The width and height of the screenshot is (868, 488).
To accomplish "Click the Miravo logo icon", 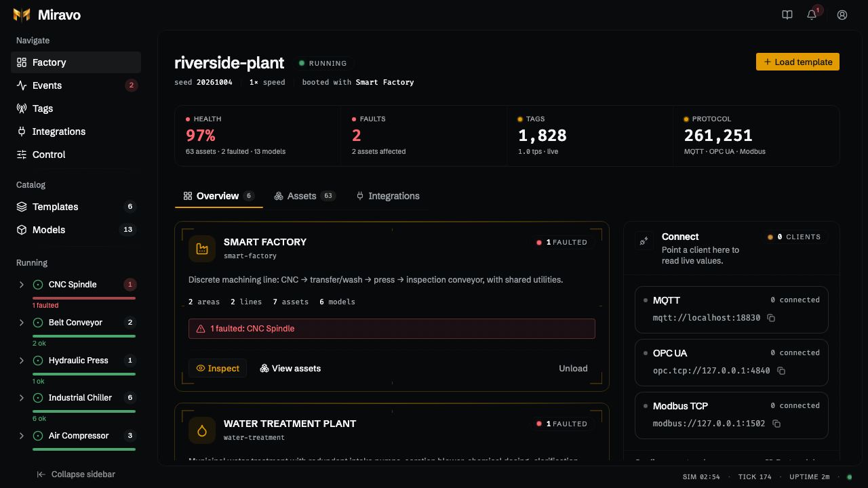I will 22,14.
